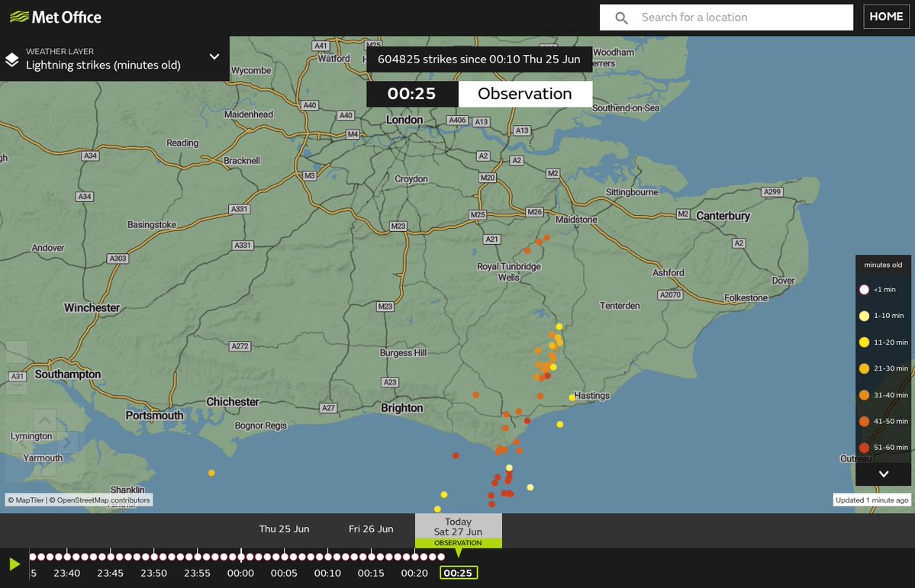Click the Brighton label on map

401,408
